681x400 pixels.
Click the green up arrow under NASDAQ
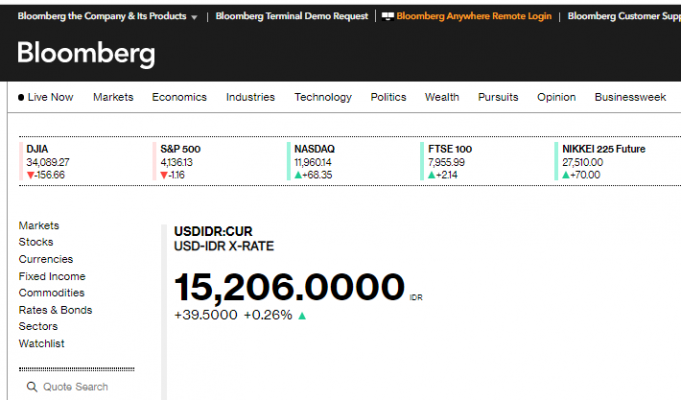coord(299,175)
